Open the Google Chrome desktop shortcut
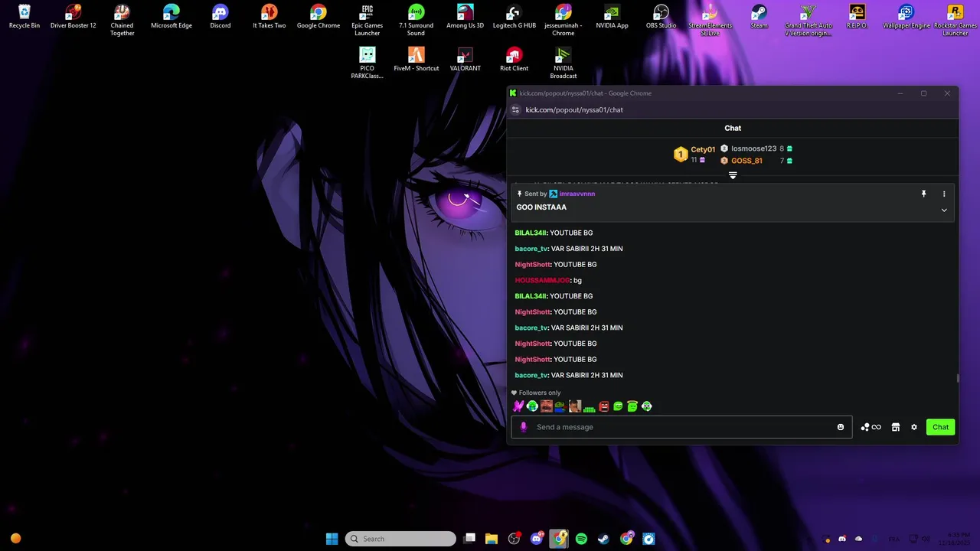 [x=318, y=17]
